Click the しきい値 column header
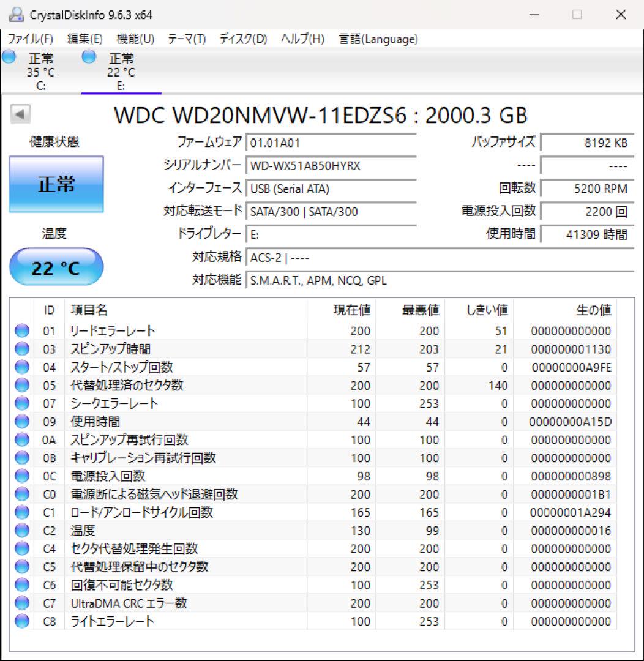Viewport: 644px width, 661px height. [x=479, y=310]
